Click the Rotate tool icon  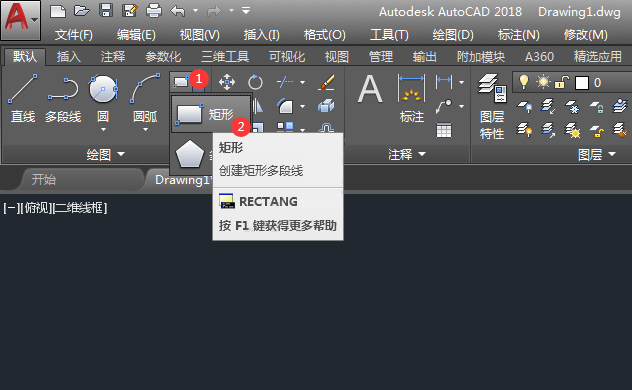tap(255, 83)
